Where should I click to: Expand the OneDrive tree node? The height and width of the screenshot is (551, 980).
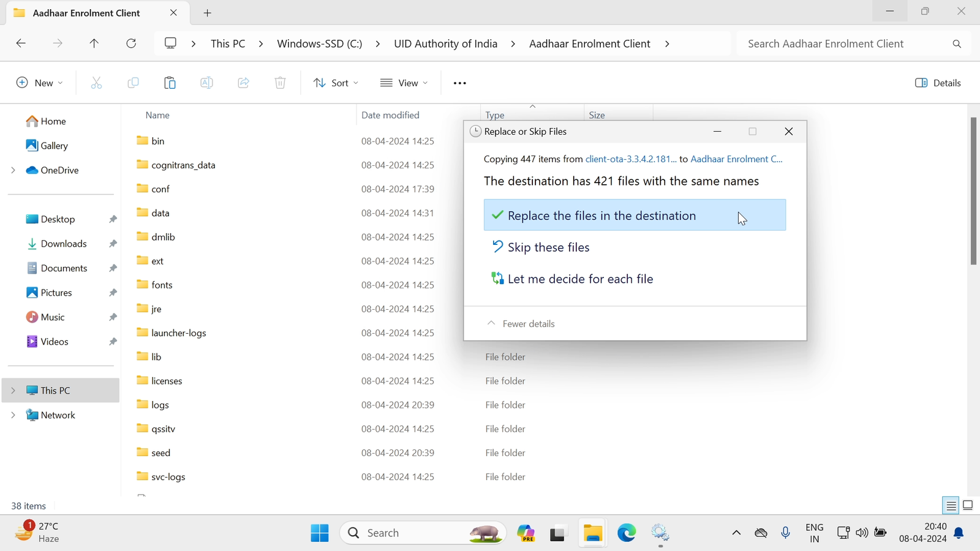pyautogui.click(x=13, y=170)
